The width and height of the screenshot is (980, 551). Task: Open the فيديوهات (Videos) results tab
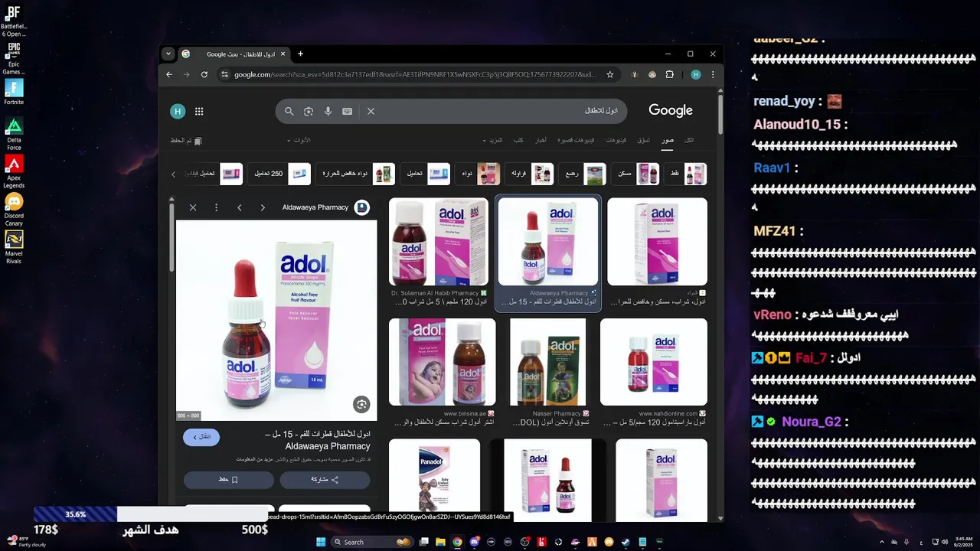(616, 140)
